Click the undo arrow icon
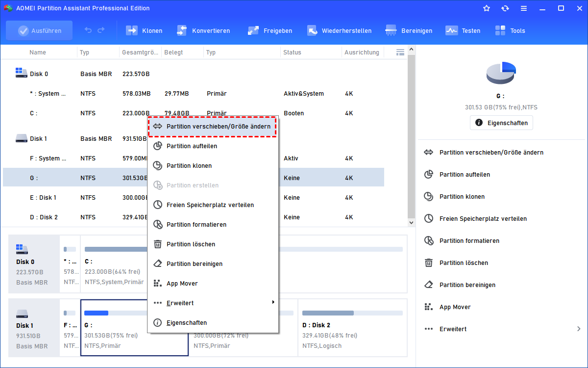The height and width of the screenshot is (368, 588). 88,30
